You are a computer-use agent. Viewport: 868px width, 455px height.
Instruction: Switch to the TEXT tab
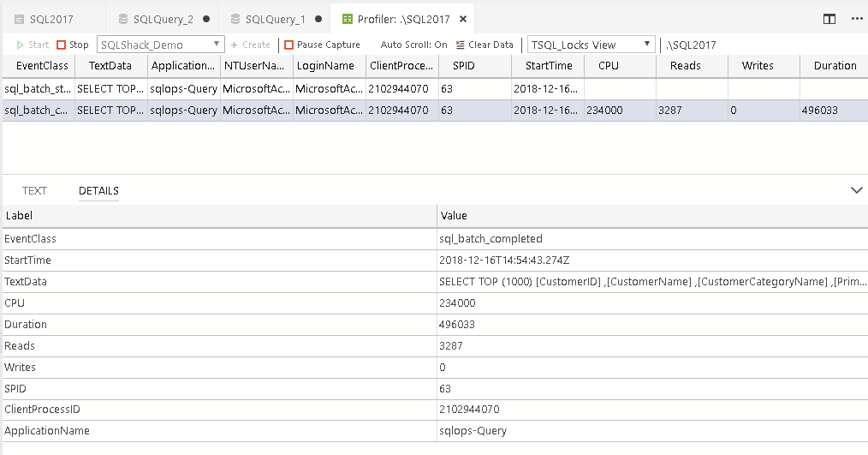(x=35, y=191)
